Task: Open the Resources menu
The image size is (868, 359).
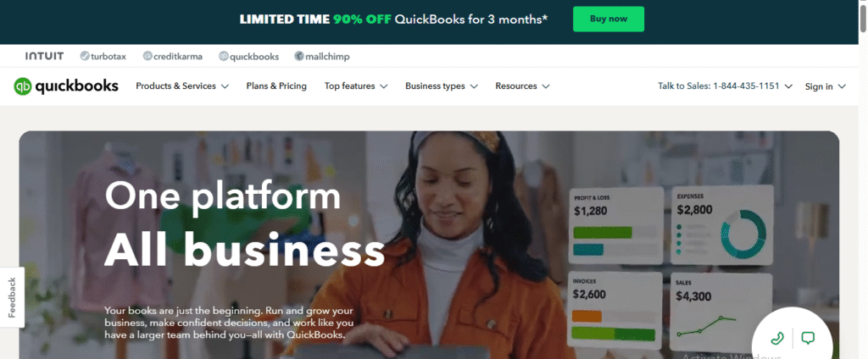Action: tap(522, 86)
